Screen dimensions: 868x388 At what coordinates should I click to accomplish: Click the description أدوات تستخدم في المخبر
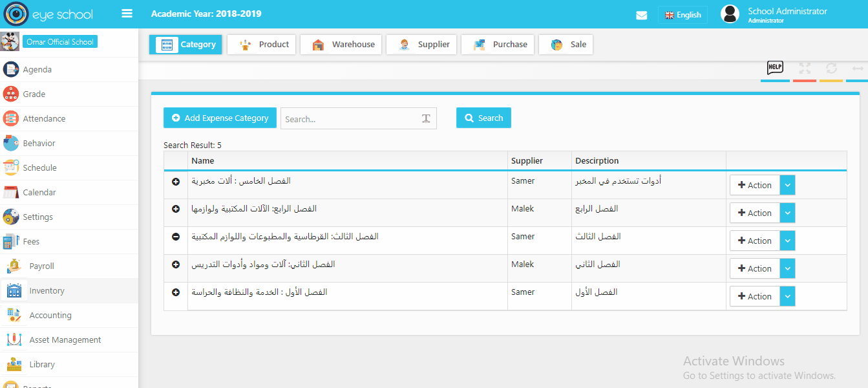pyautogui.click(x=618, y=181)
